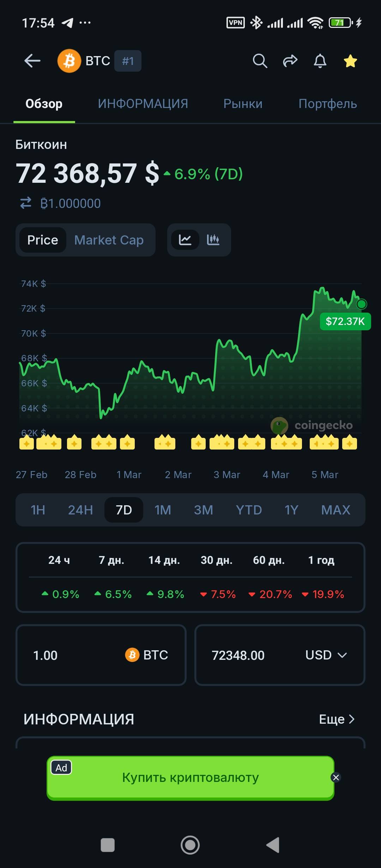
Task: Open the USD currency dropdown
Action: (x=326, y=655)
